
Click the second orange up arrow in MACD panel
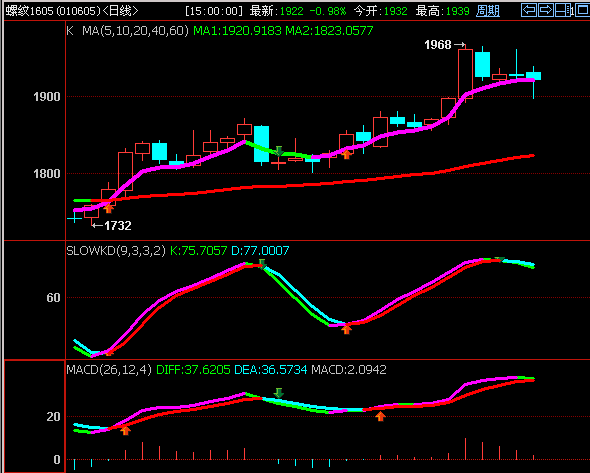coord(380,416)
